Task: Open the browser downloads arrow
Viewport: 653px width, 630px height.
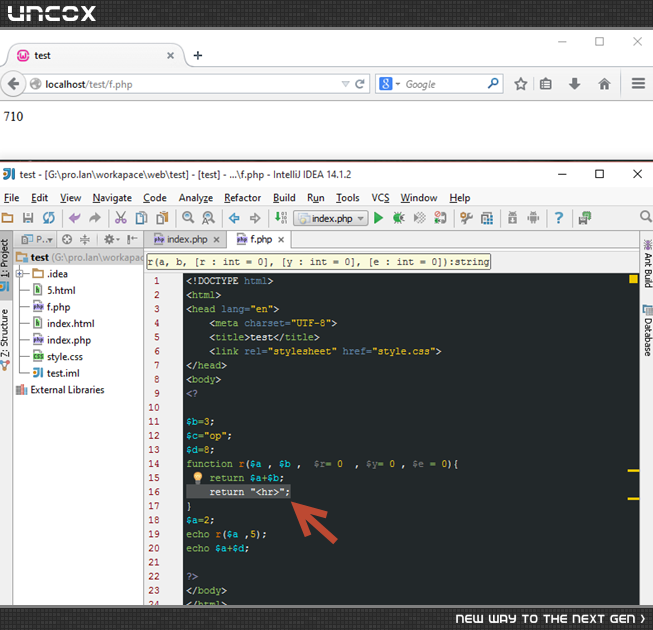Action: (x=574, y=84)
